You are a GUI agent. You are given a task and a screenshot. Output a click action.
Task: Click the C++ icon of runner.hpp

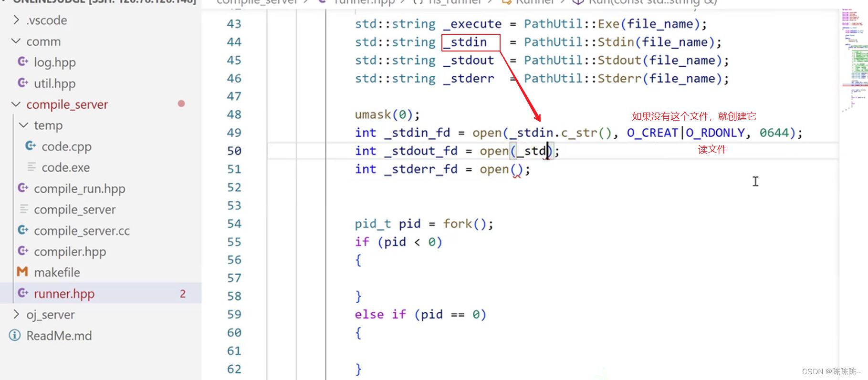click(x=23, y=293)
